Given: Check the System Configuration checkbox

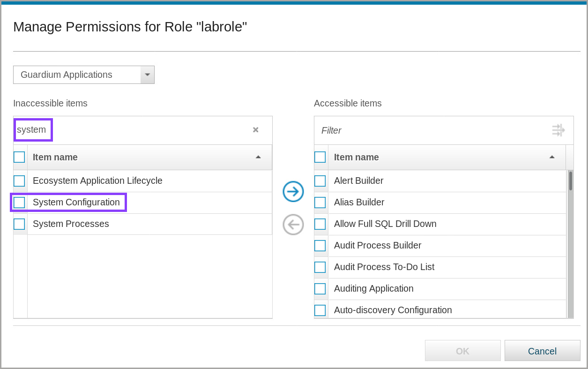Looking at the screenshot, I should (x=19, y=203).
